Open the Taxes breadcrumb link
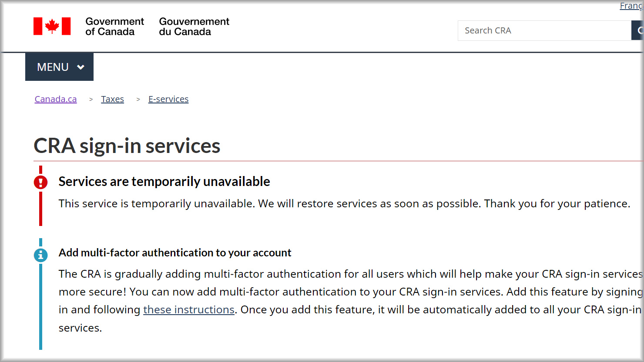 112,99
